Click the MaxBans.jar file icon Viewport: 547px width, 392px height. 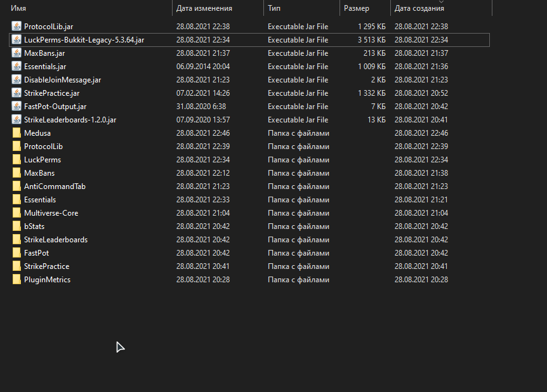pyautogui.click(x=16, y=53)
